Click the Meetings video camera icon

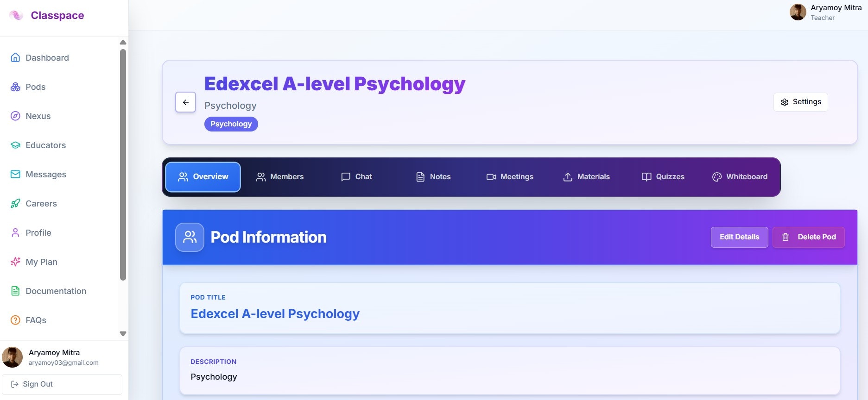[491, 177]
